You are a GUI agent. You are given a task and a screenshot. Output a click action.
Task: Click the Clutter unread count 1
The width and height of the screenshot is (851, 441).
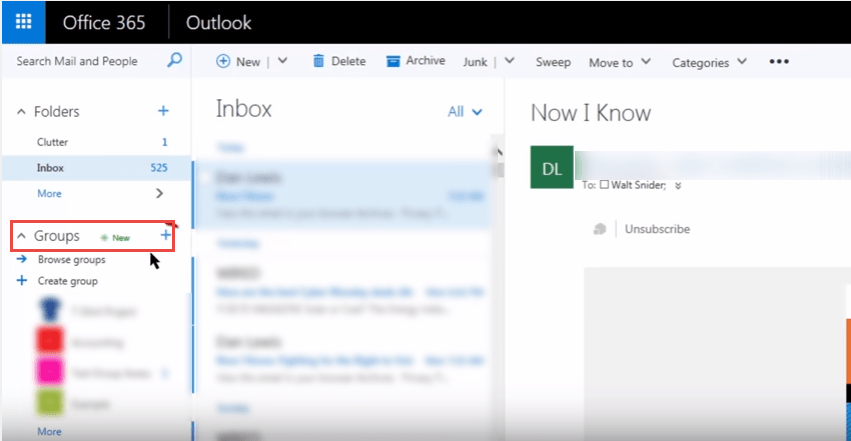coord(164,142)
